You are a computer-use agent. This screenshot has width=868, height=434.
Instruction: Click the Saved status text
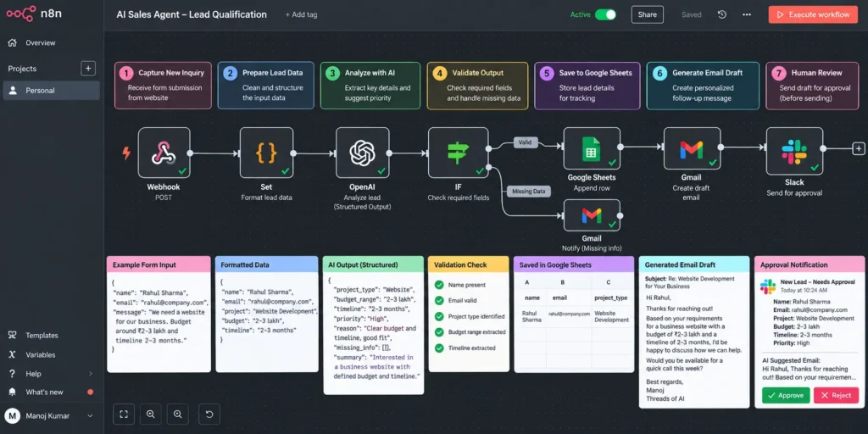coord(692,15)
